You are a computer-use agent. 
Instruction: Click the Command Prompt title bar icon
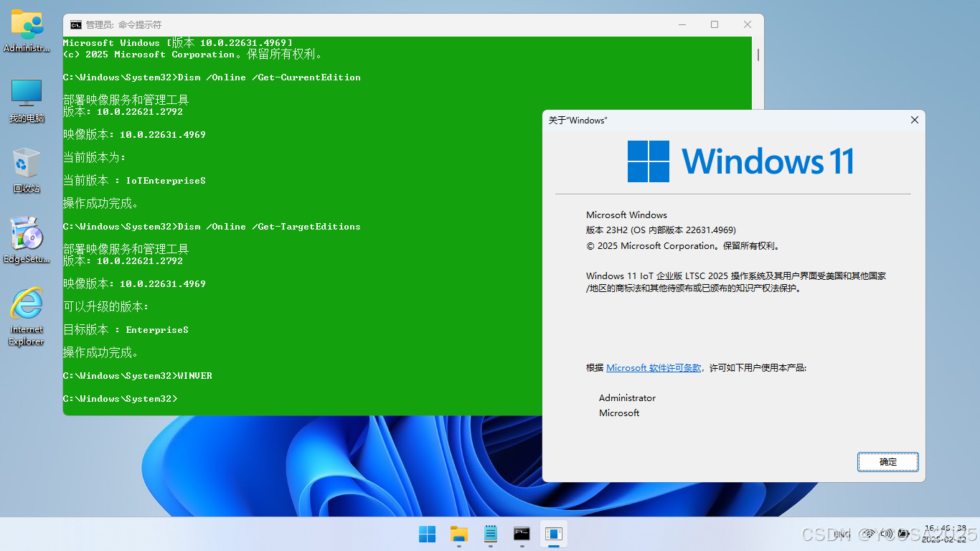click(75, 24)
